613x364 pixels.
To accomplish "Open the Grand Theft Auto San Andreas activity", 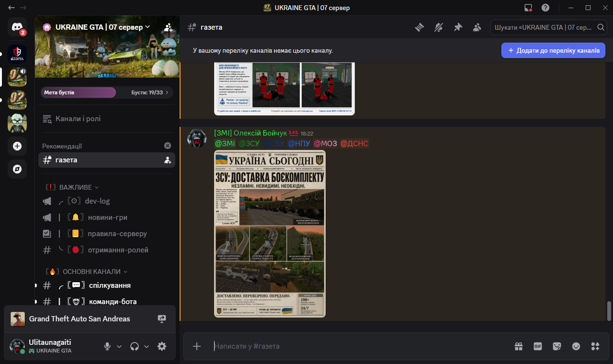I will click(x=79, y=319).
